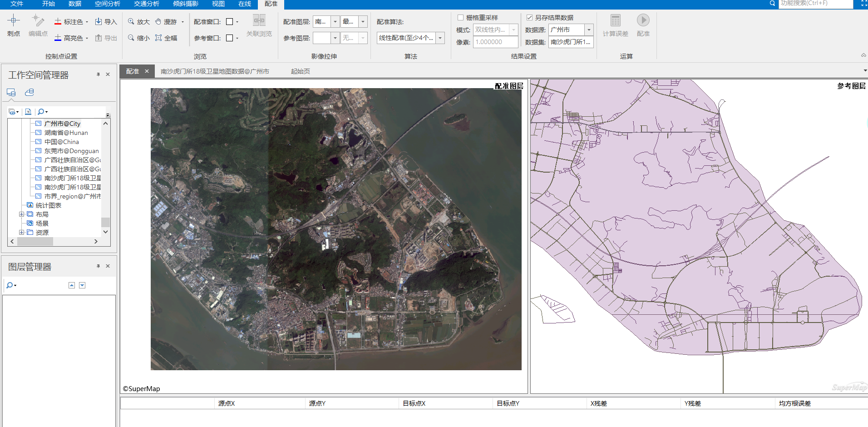Uncheck the 另存结果数据 option
The height and width of the screenshot is (427, 868).
(x=529, y=17)
